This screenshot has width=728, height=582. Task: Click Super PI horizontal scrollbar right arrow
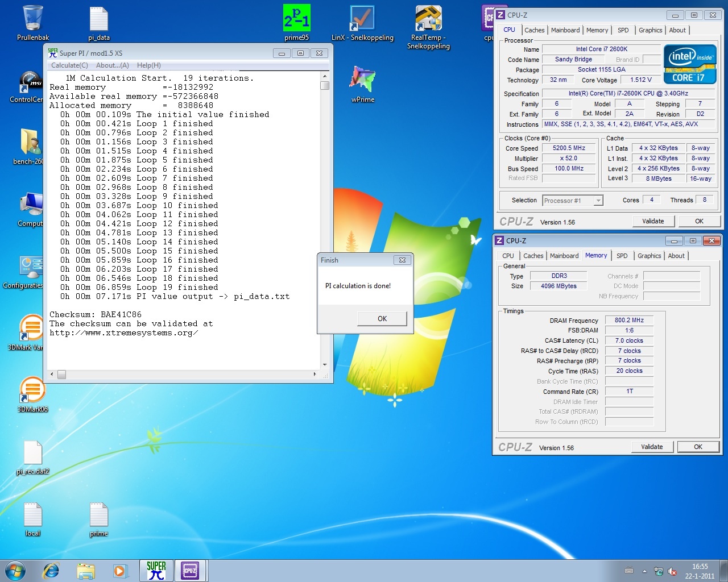pos(315,375)
